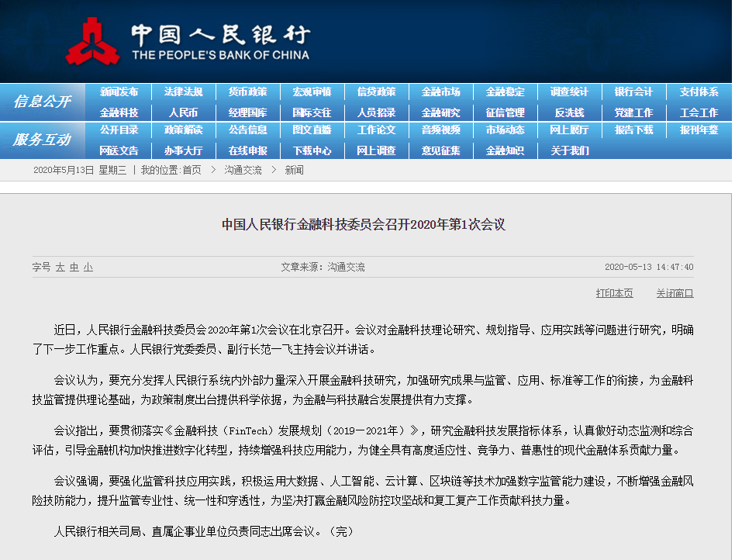
Task: Select 银行会计 navigation item
Action: click(x=633, y=92)
